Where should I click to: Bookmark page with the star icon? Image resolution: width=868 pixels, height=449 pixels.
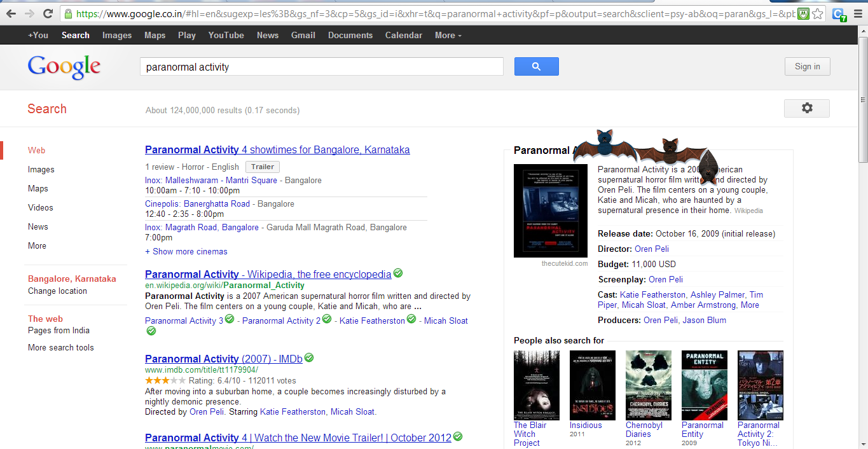tap(818, 13)
